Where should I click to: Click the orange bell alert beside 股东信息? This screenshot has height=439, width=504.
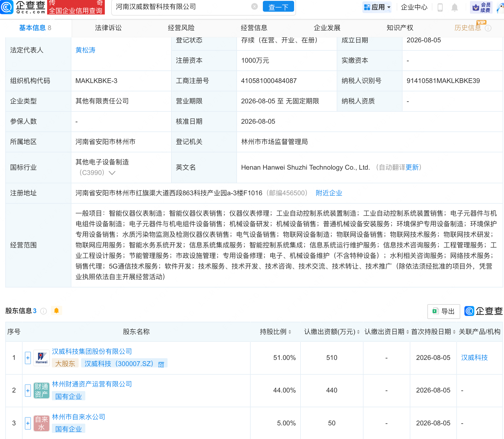click(56, 311)
